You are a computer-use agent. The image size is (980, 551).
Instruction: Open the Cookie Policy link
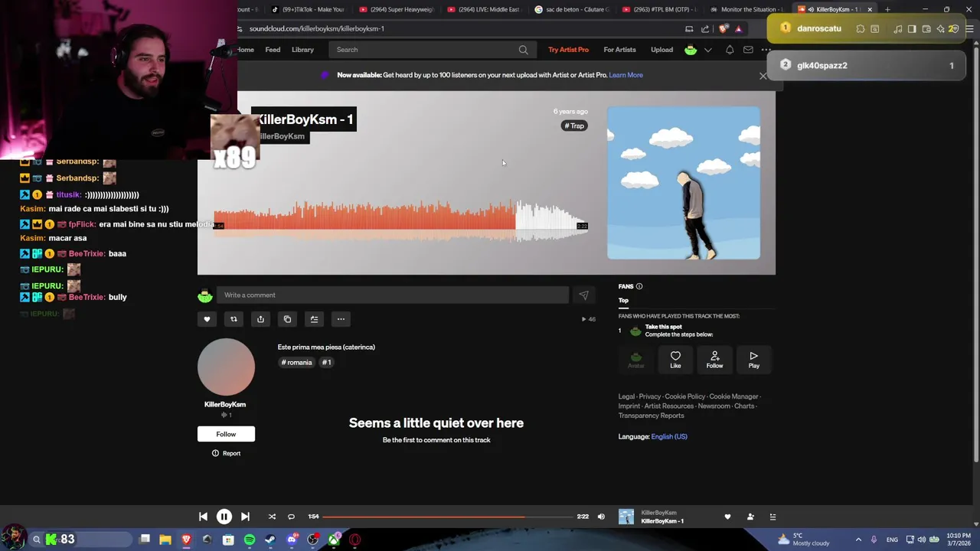coord(685,396)
